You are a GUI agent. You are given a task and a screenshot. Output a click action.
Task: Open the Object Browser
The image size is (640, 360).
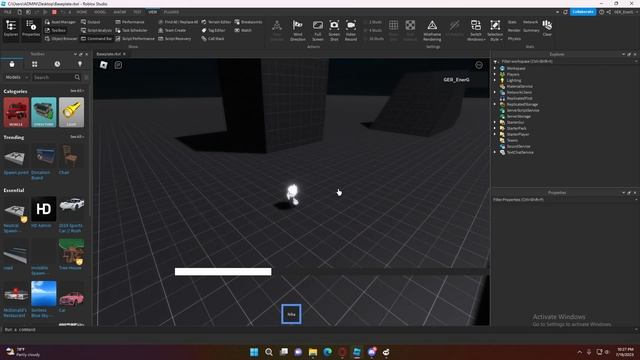click(x=61, y=38)
